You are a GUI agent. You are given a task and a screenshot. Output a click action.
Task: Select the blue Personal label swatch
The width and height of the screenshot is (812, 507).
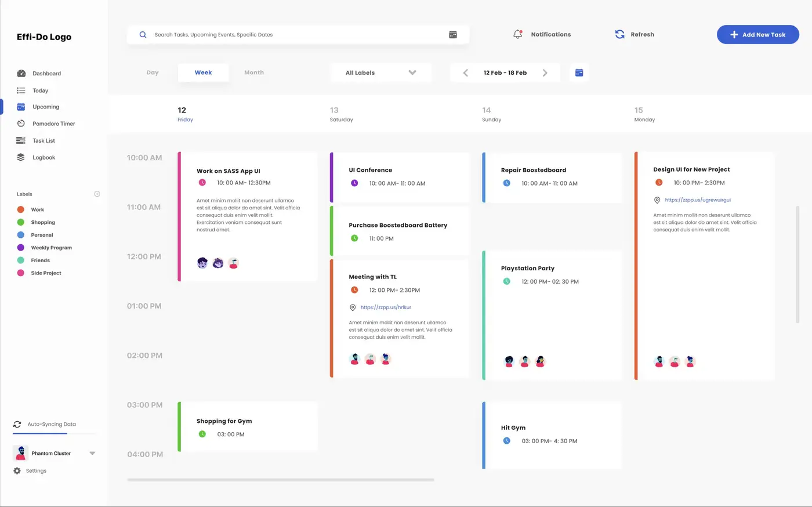[x=21, y=235]
